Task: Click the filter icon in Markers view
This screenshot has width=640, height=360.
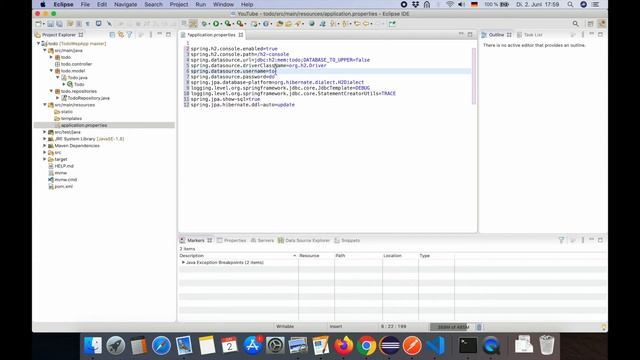Action: (562, 240)
